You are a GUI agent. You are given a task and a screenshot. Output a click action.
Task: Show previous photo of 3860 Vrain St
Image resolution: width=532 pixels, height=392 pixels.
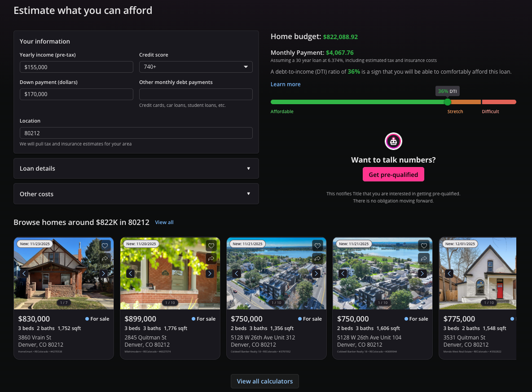pos(24,273)
